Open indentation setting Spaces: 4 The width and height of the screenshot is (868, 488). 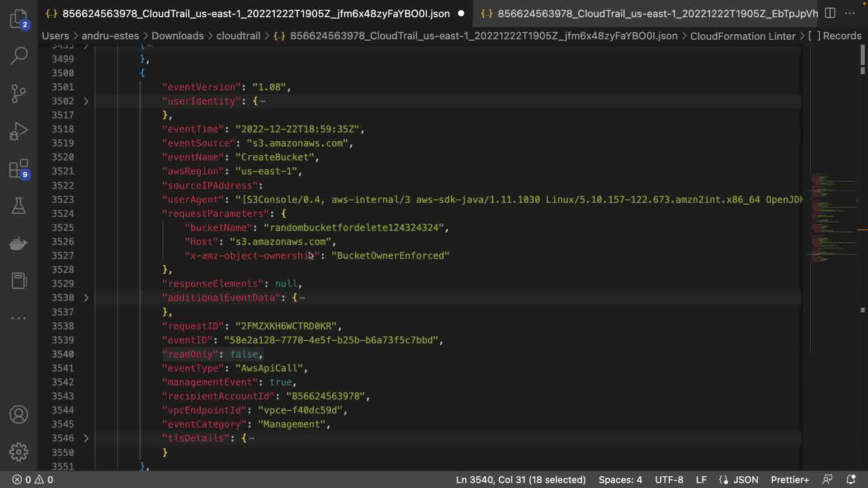[x=620, y=479]
